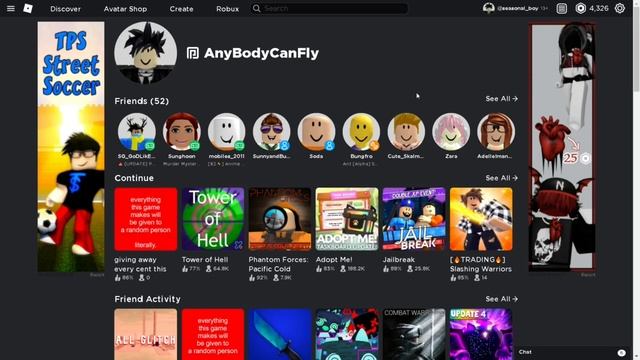Screen dimensions: 640x360
Task: Open the Phantom Forces game thumbnail
Action: (280, 219)
